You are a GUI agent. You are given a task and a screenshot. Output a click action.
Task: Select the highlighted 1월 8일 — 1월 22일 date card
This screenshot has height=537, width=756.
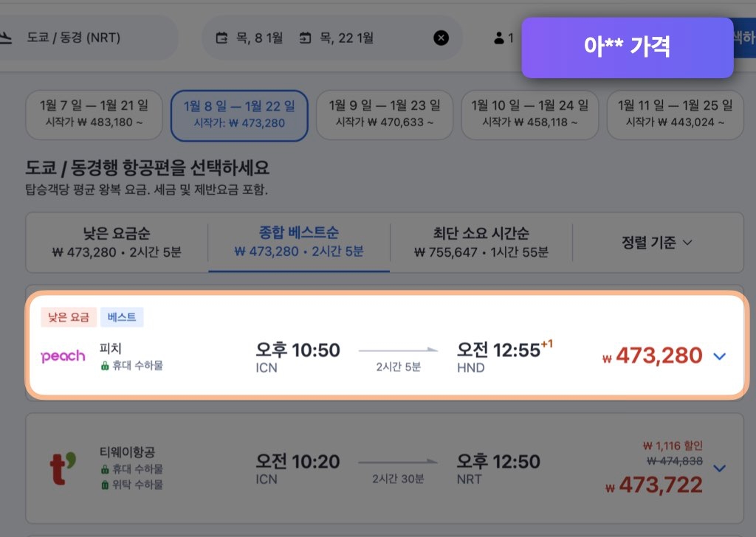tap(238, 114)
